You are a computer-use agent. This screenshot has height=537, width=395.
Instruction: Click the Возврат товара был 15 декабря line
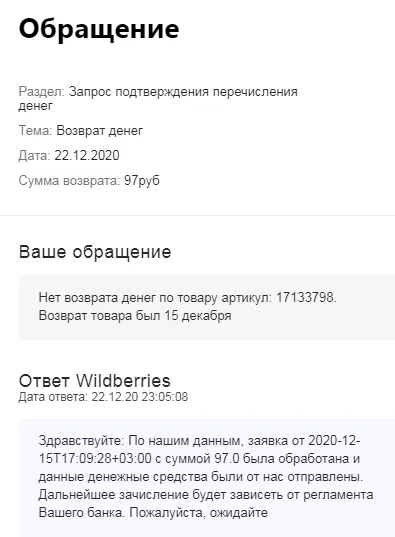pos(135,315)
